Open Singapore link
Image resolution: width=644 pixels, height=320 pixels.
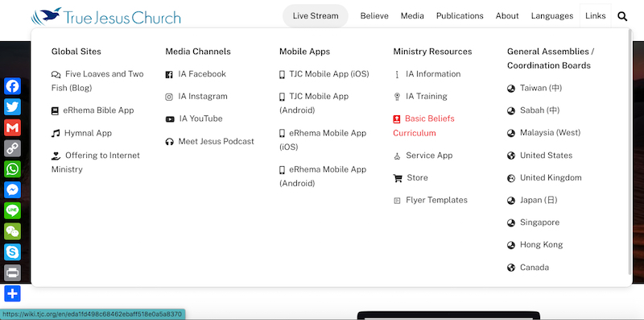(x=534, y=222)
